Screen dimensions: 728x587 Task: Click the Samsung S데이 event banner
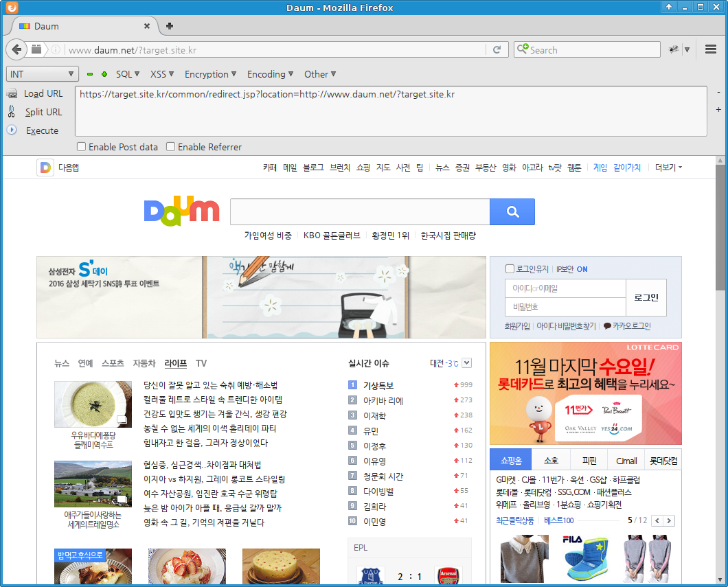pos(261,297)
